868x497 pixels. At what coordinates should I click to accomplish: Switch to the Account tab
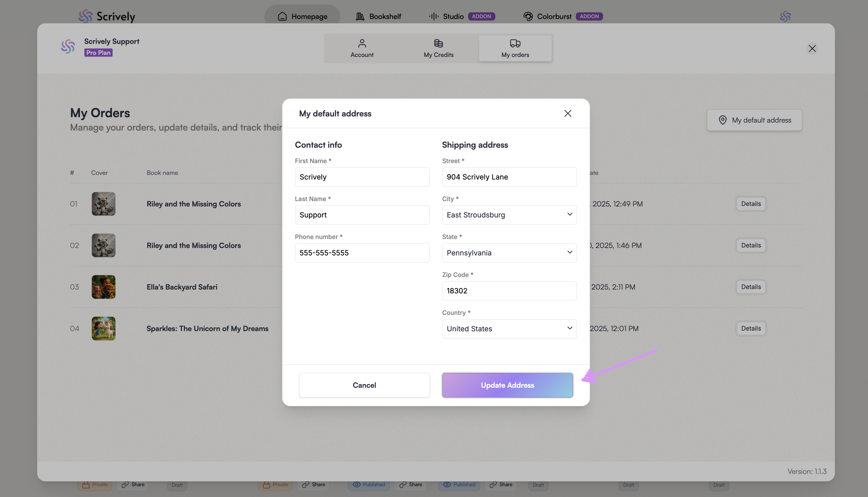(362, 48)
